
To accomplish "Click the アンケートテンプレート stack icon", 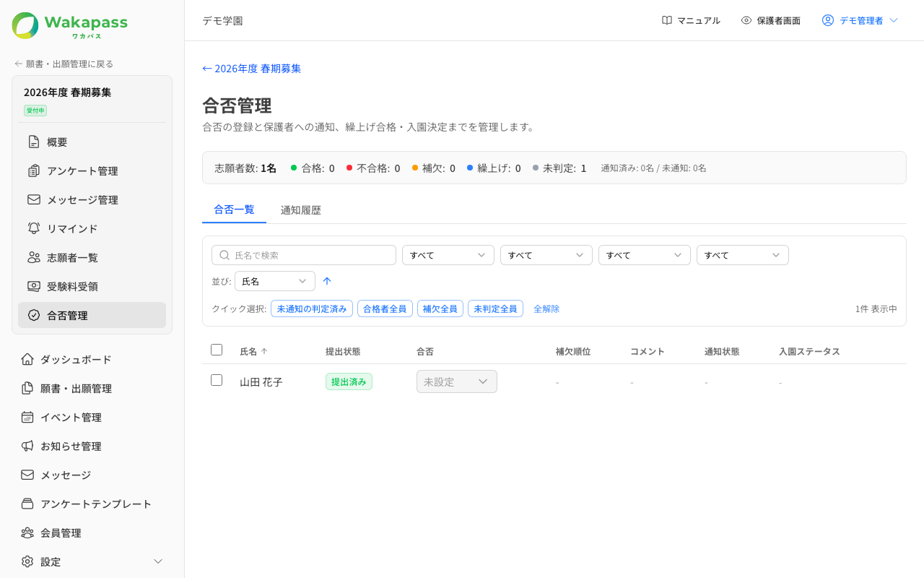I will click(x=27, y=504).
